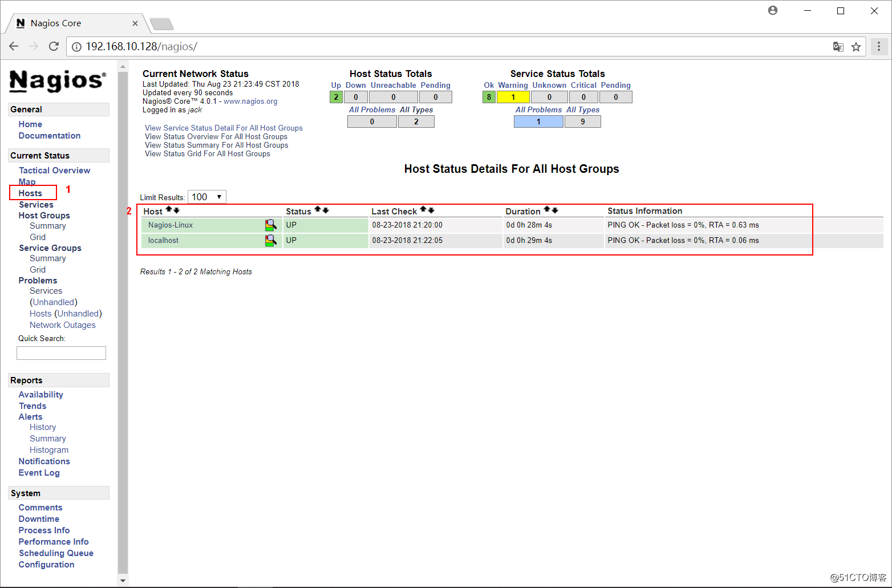Screen dimensions: 892x588
Task: Click green Up host count 2
Action: point(336,97)
